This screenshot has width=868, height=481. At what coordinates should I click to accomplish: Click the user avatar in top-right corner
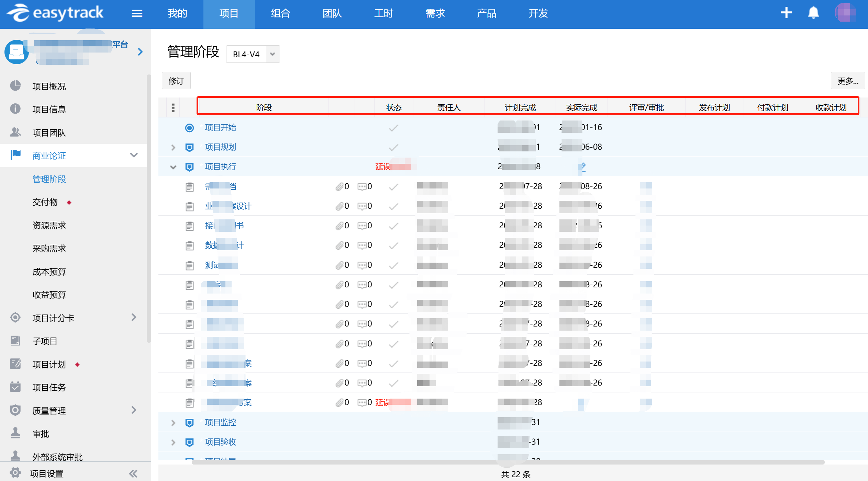845,13
